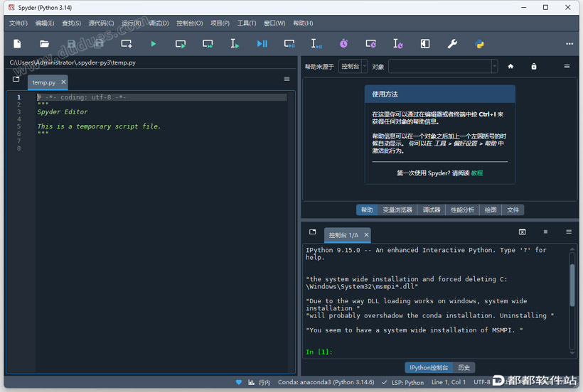Create a new file with toolbar icon
This screenshot has height=392, width=583.
(x=17, y=44)
